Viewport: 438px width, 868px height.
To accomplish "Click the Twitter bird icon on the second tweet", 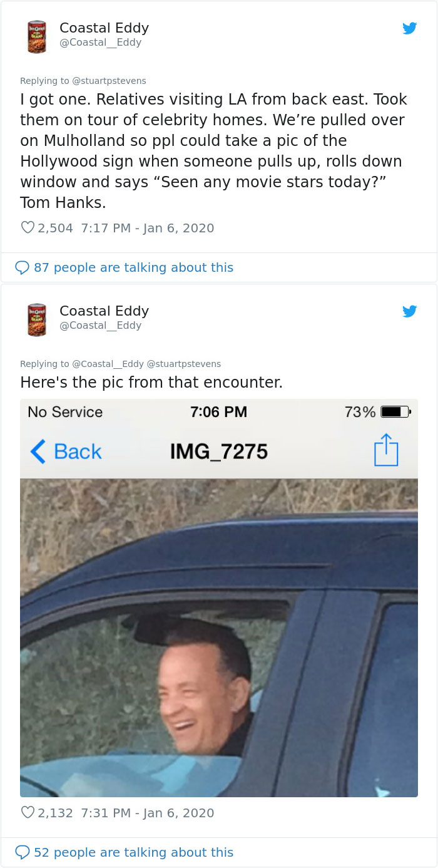I will (x=410, y=311).
